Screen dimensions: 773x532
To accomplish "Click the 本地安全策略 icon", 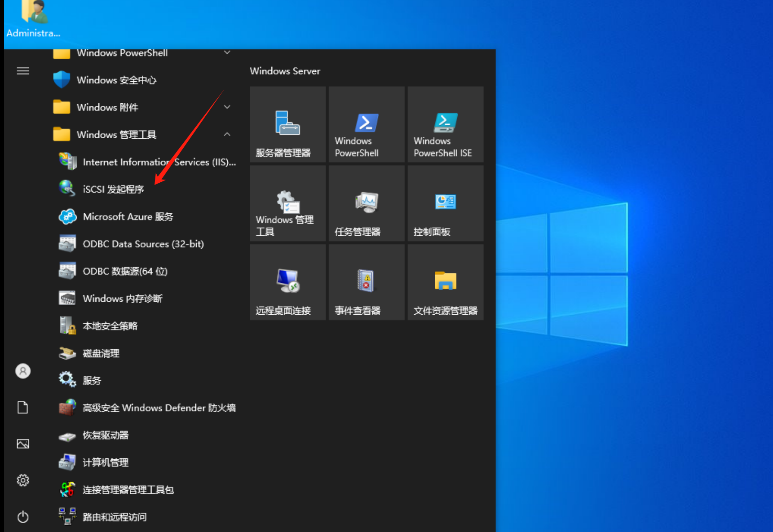I will [x=67, y=326].
